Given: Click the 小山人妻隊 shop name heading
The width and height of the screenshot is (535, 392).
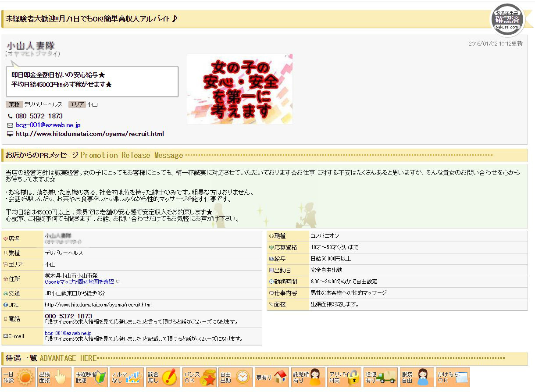Looking at the screenshot, I should coord(31,46).
